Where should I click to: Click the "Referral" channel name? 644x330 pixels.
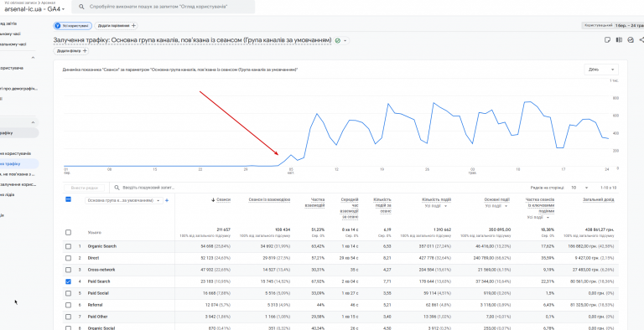point(95,305)
